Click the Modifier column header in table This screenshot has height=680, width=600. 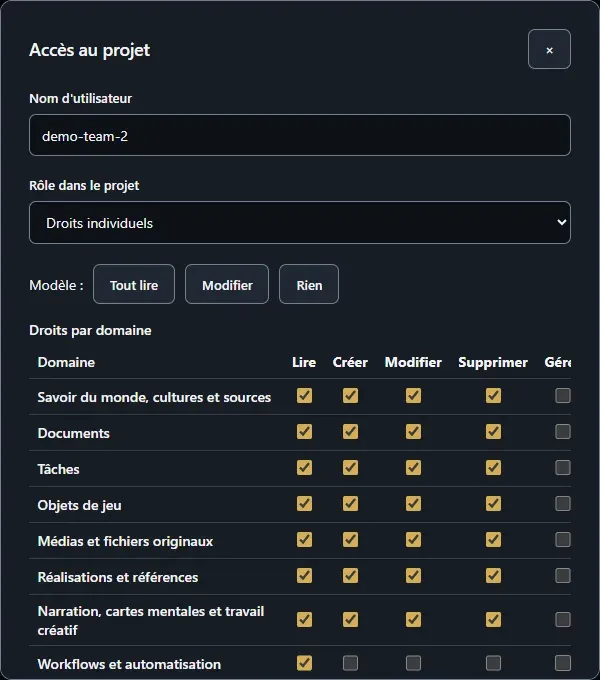pyautogui.click(x=413, y=362)
